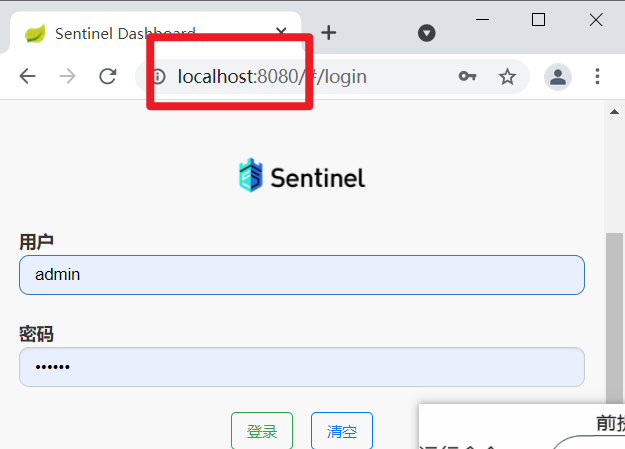Viewport: 625px width, 449px height.
Task: Open the saved passwords key icon
Action: 467,76
